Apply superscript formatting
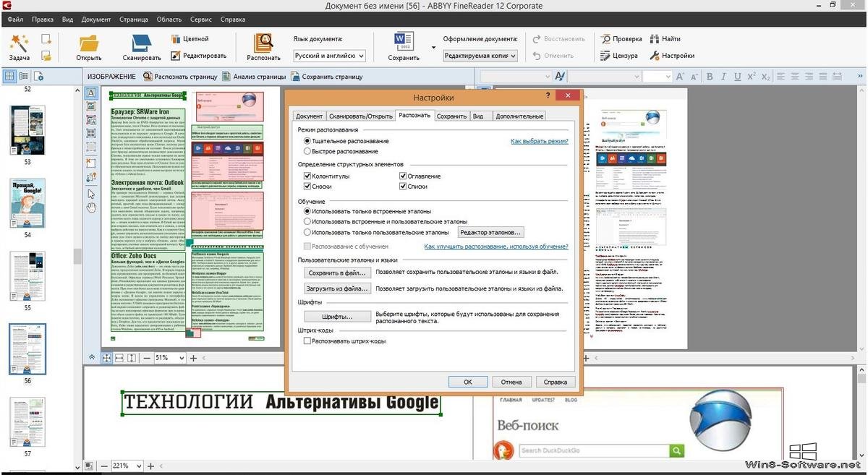 click(x=752, y=76)
